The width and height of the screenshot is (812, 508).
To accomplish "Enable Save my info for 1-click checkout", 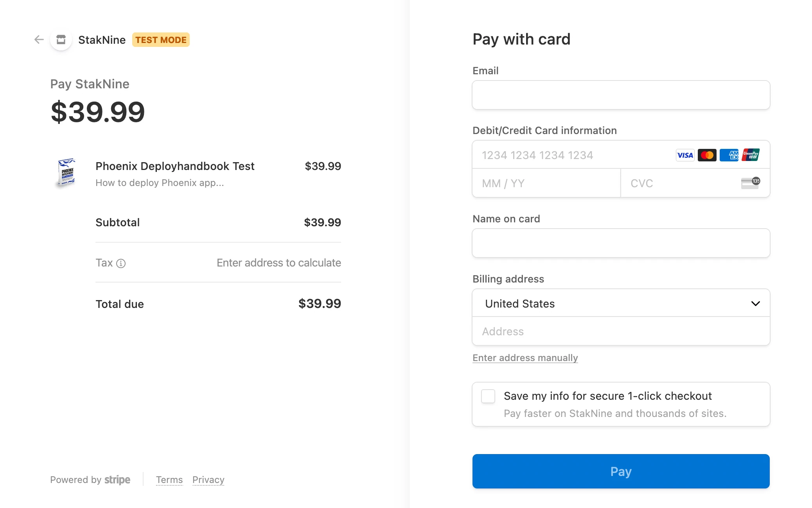I will [488, 396].
